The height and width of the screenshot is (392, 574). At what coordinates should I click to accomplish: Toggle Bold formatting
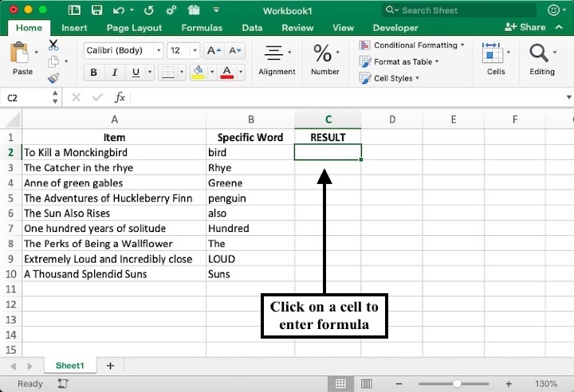click(93, 73)
